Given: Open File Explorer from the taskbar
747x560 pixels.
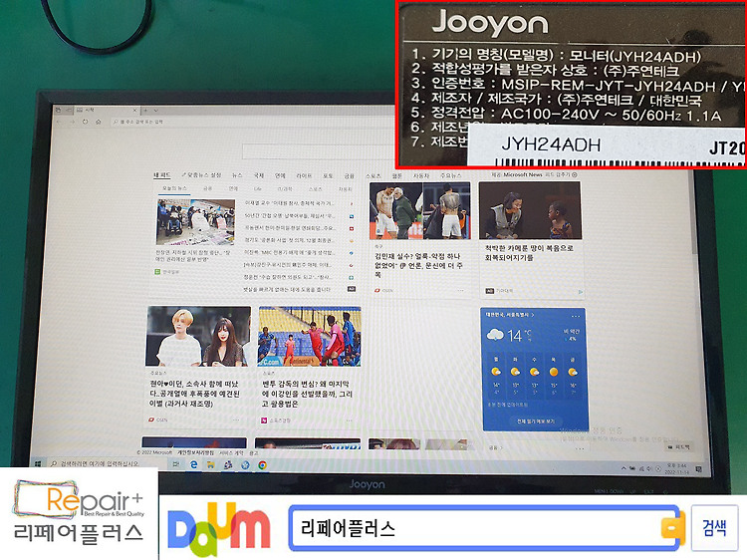Looking at the screenshot, I should click(210, 464).
